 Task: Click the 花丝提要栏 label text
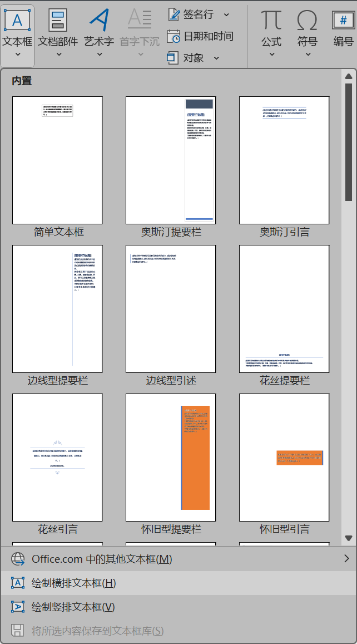[284, 381]
